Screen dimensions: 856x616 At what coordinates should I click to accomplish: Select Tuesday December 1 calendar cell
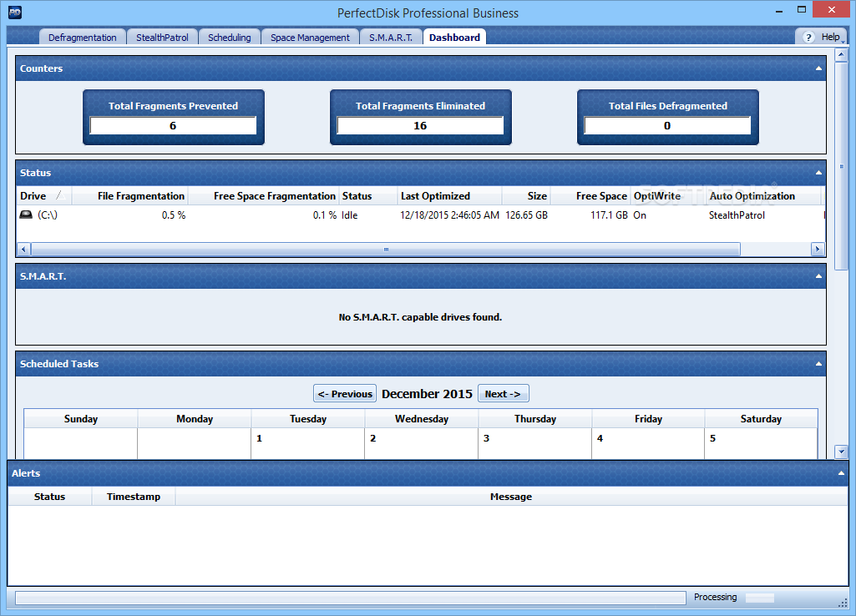pyautogui.click(x=308, y=443)
